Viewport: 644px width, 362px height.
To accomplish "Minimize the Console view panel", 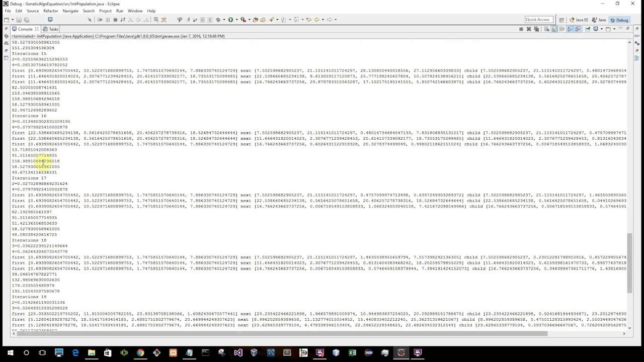I will [x=620, y=28].
